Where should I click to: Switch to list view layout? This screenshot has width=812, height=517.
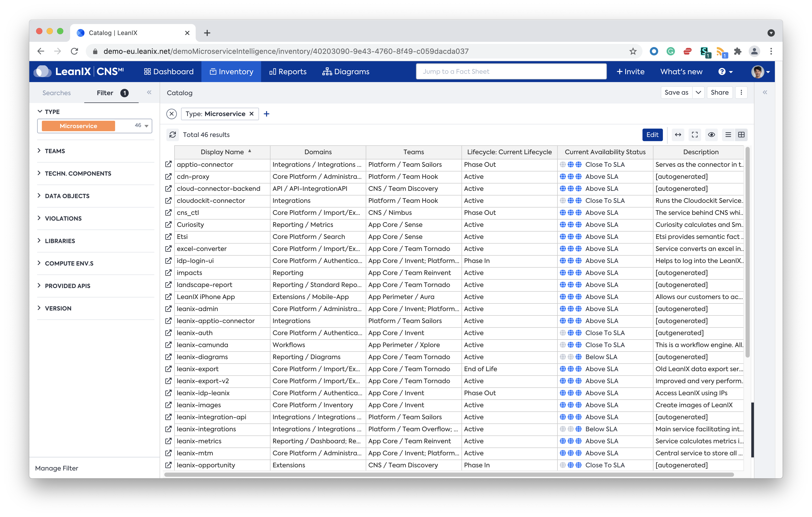click(x=728, y=135)
